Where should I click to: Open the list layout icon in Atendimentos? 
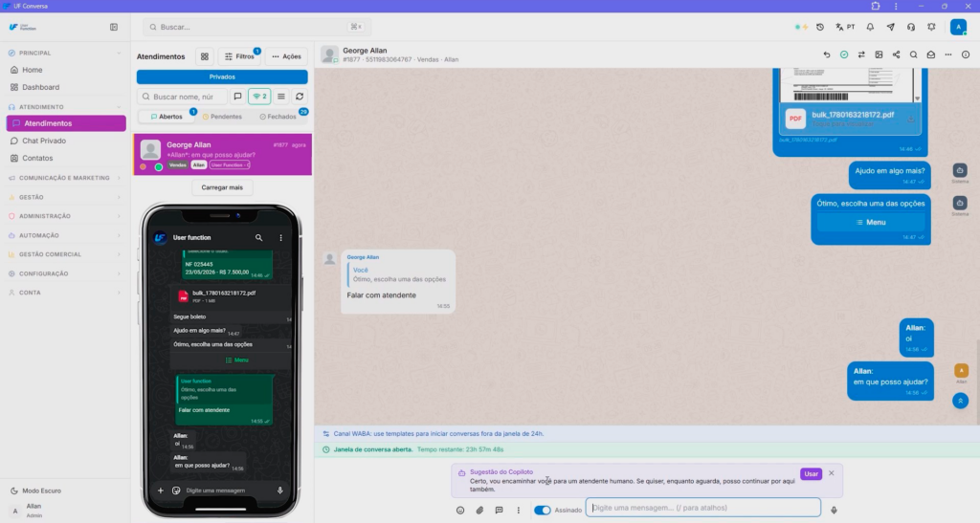tap(281, 97)
